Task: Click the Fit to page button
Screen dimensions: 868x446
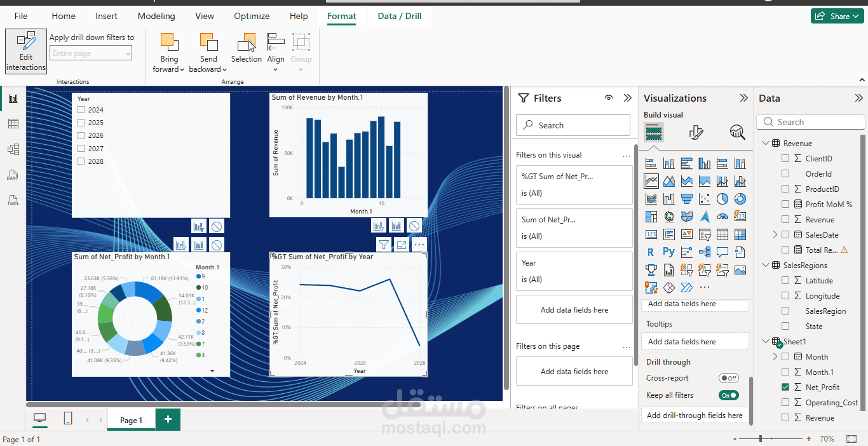Action: (851, 439)
